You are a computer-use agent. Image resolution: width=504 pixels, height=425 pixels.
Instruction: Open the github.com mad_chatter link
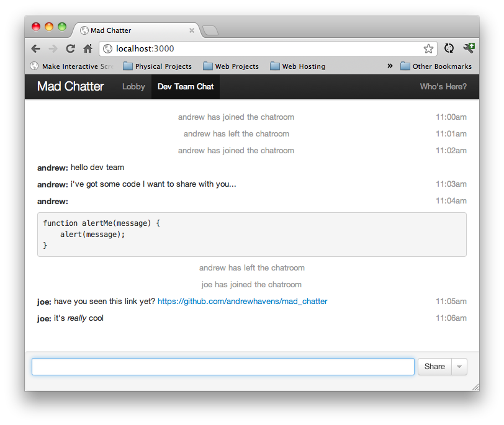[242, 302]
